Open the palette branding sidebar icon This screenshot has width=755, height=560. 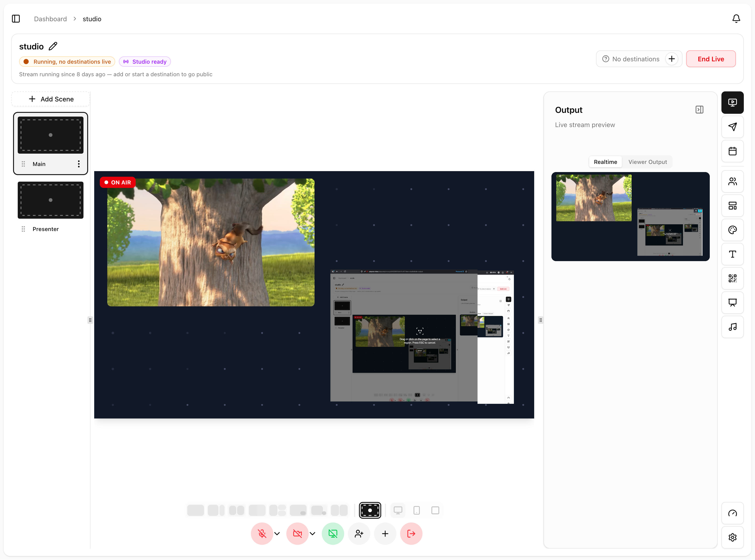click(732, 230)
